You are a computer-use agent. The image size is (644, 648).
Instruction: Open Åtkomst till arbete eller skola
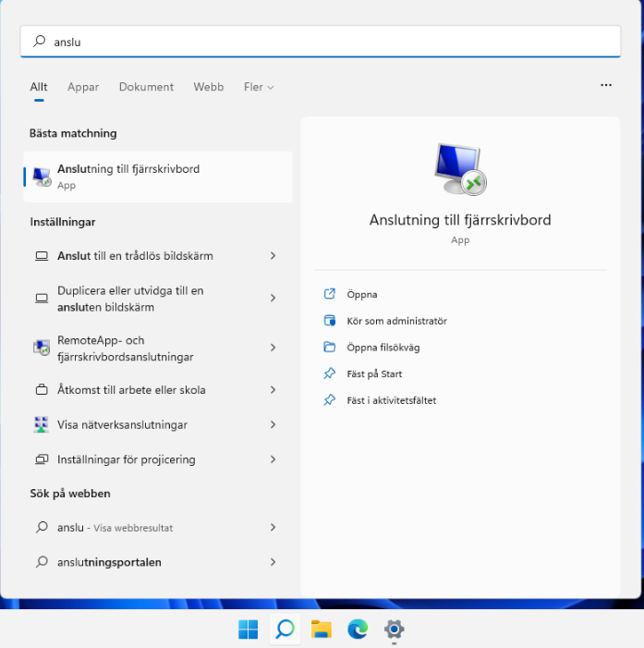(158, 390)
